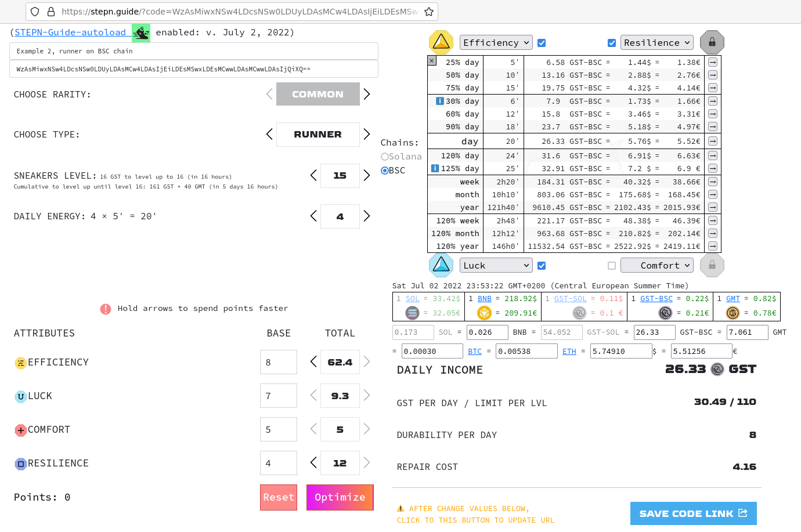Click the sneaker logo beside STEPN-Guide-autoload link

[141, 32]
